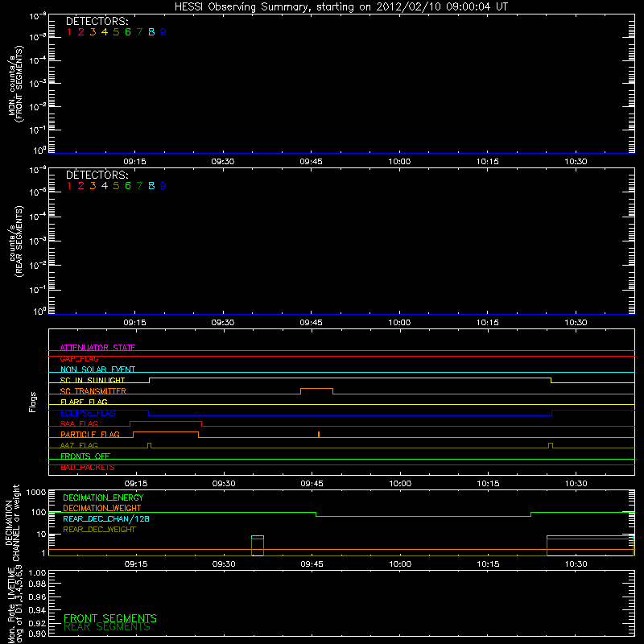
Task: Click detector 3 in front segments legend
Action: click(x=93, y=32)
